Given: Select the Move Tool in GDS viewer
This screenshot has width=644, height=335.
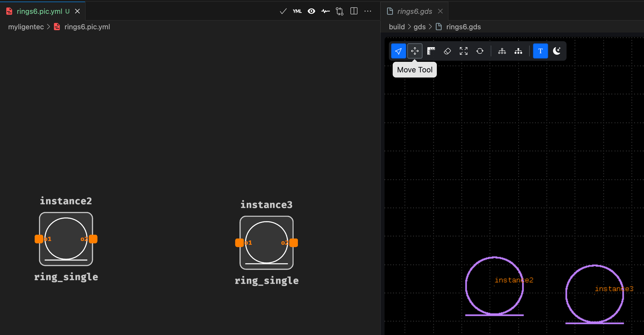Looking at the screenshot, I should 415,51.
